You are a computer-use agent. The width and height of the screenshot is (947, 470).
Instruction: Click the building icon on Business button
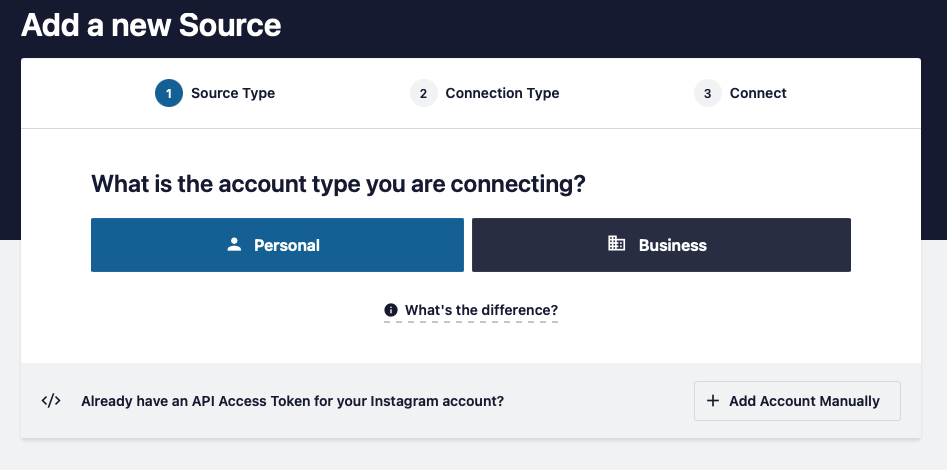coord(616,243)
